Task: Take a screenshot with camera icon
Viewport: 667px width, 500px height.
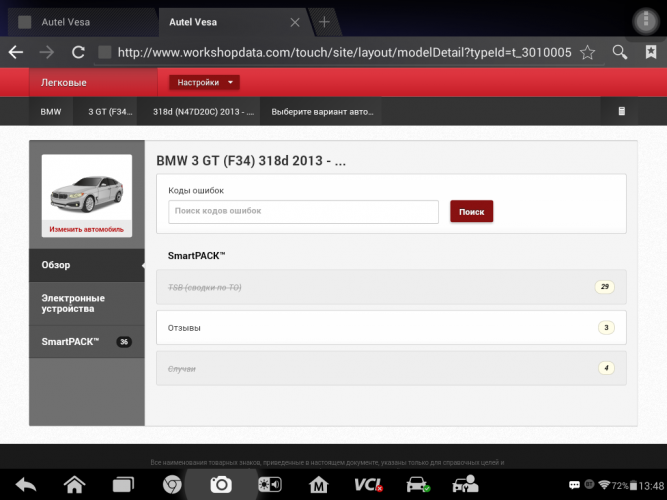Action: [x=221, y=485]
